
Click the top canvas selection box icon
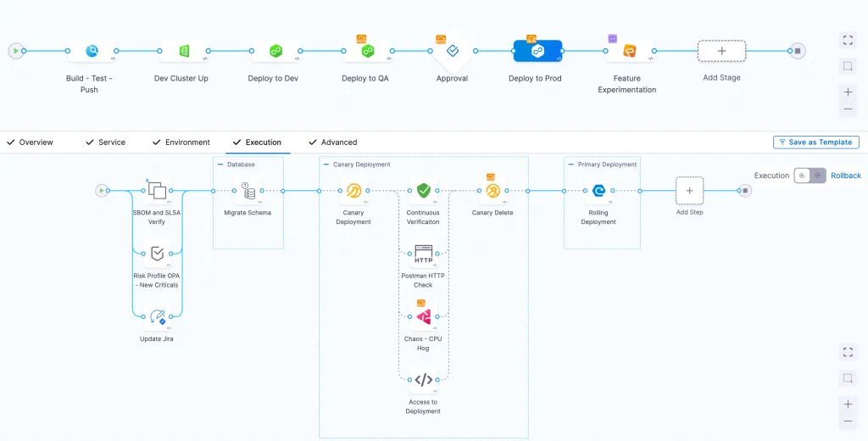click(x=848, y=66)
